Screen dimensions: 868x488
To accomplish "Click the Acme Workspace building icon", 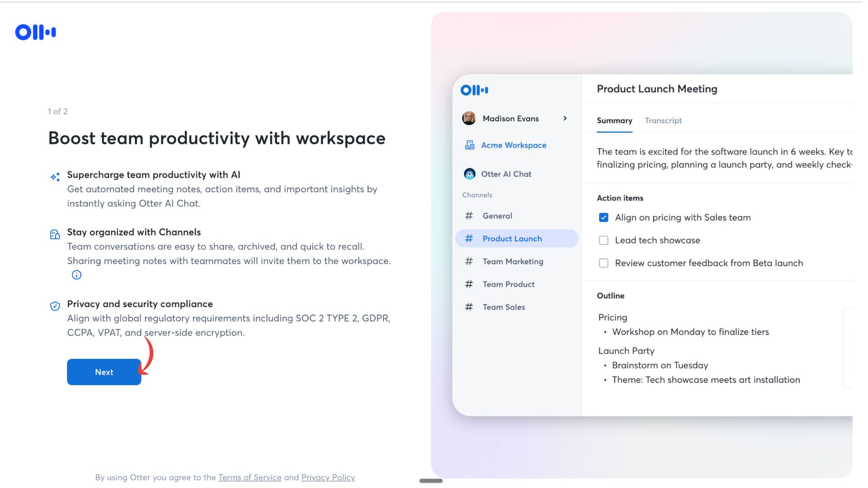I will [470, 145].
